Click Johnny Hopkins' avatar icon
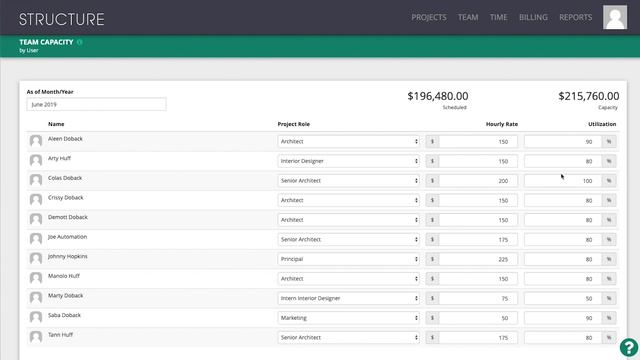The image size is (640, 360). [36, 258]
